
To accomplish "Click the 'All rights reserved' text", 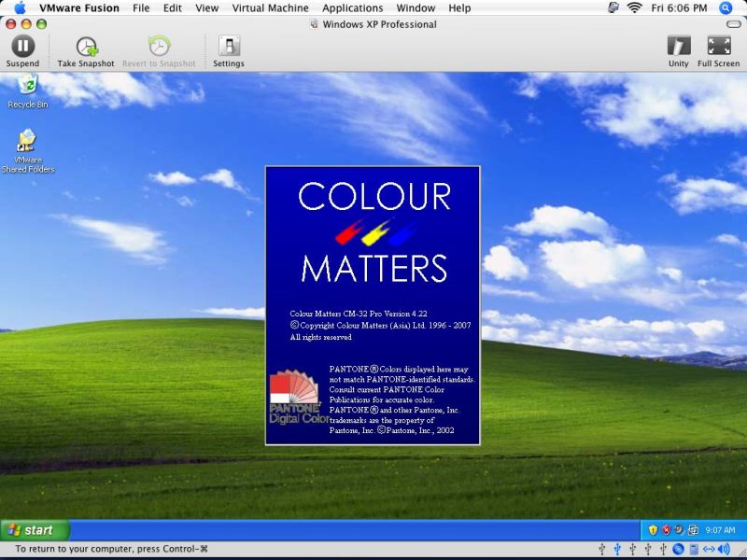I will pyautogui.click(x=320, y=337).
